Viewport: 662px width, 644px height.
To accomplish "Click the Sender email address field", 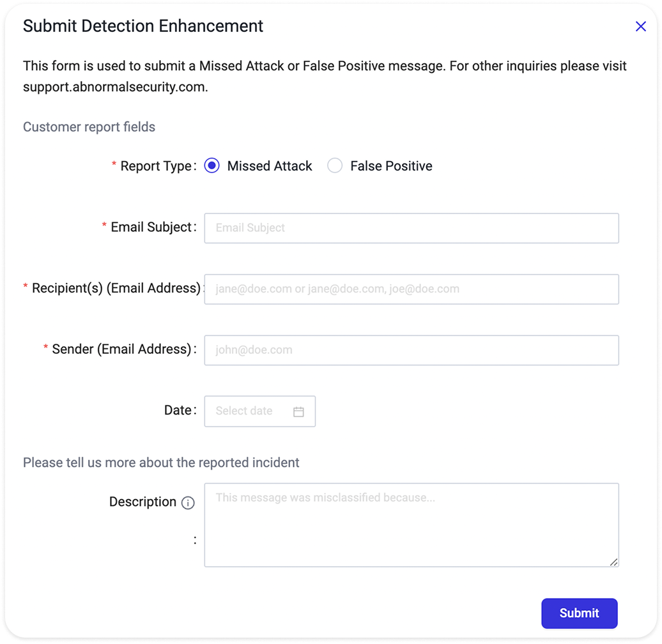I will [x=412, y=350].
